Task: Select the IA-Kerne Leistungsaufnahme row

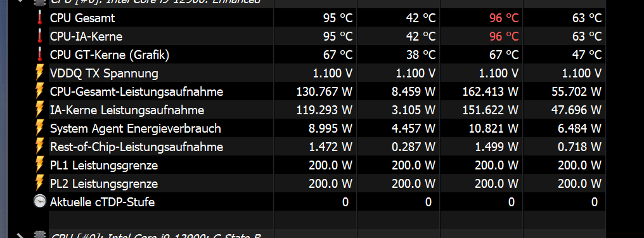Action: pyautogui.click(x=327, y=110)
